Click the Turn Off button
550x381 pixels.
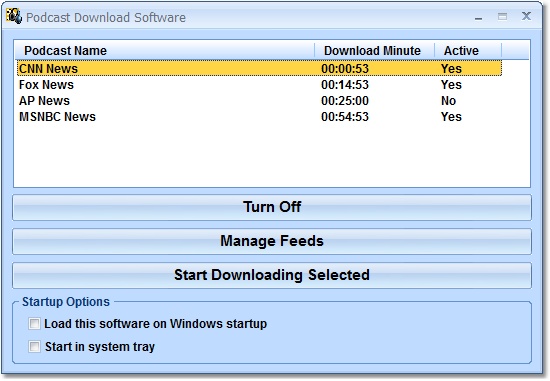pyautogui.click(x=272, y=207)
